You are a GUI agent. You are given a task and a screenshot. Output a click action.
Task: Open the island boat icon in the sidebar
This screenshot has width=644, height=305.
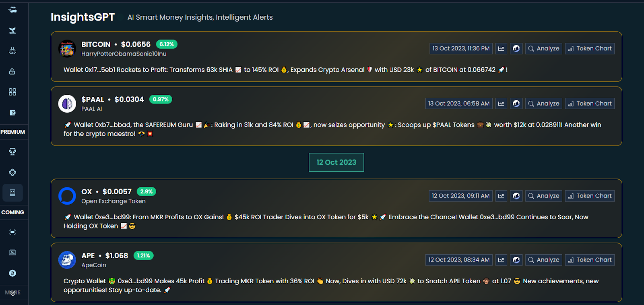[12, 10]
